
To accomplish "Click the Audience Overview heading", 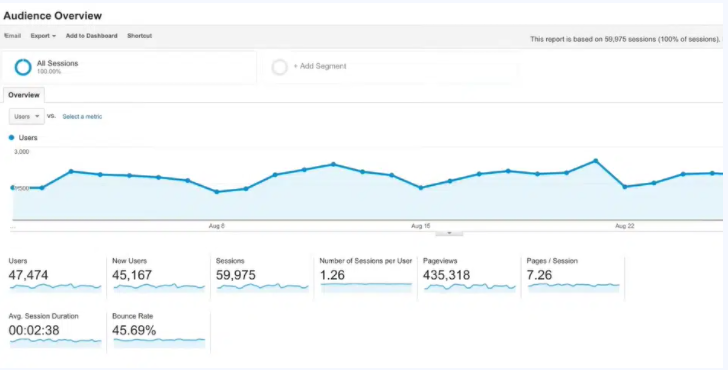I will (52, 16).
